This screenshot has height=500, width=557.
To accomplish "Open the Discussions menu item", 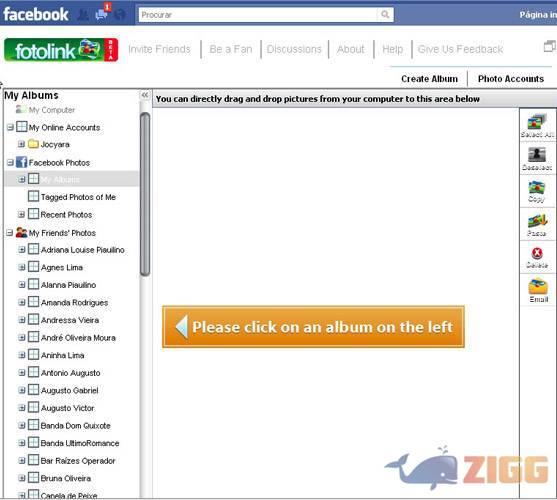I will coord(294,49).
